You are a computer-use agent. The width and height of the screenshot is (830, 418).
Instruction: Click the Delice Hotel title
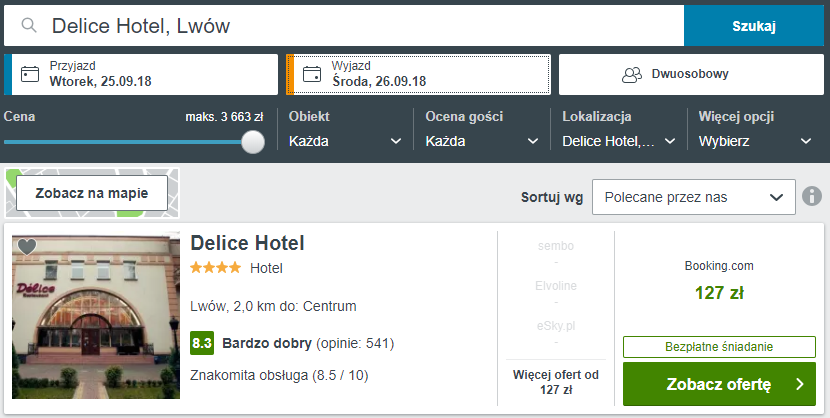(x=247, y=243)
